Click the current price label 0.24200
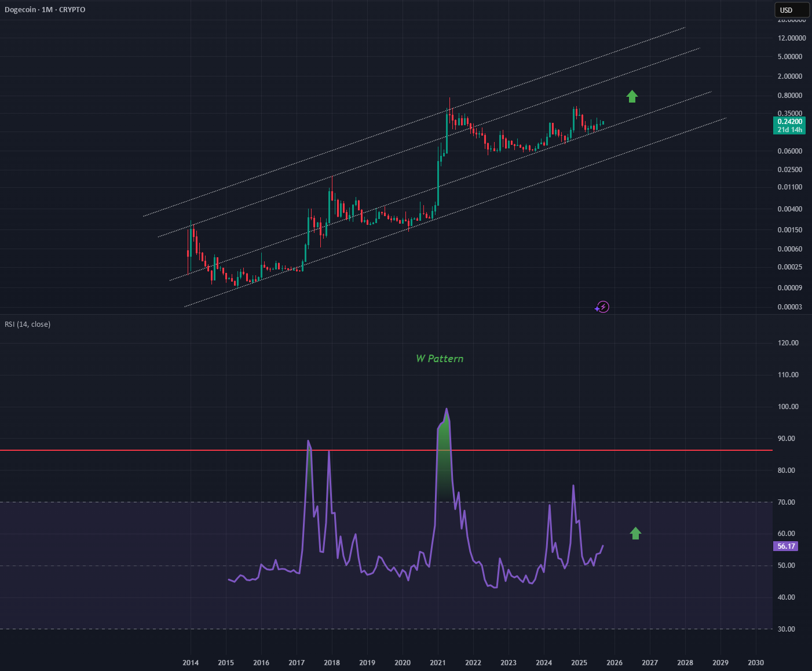Image resolution: width=812 pixels, height=671 pixels. click(789, 122)
